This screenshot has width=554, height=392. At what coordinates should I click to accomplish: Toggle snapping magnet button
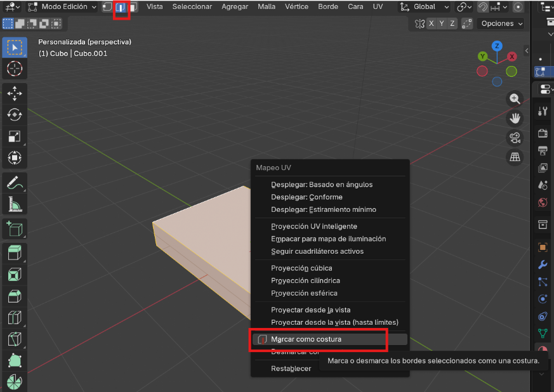[x=483, y=7]
